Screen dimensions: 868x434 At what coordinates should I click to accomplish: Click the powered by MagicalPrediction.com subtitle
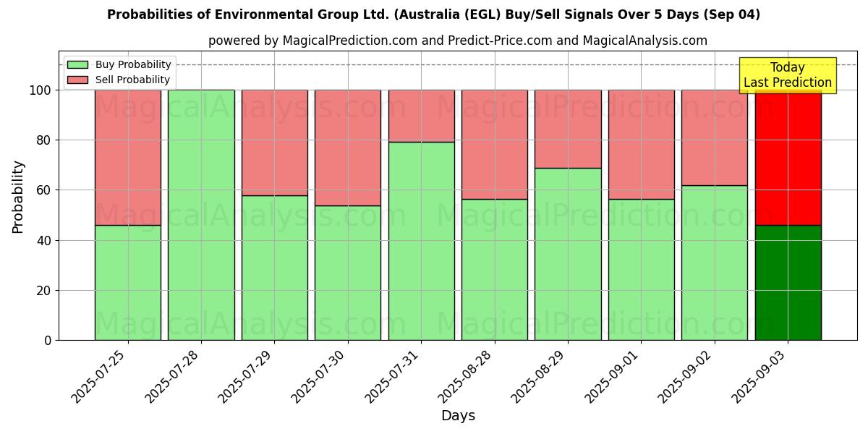tap(458, 41)
